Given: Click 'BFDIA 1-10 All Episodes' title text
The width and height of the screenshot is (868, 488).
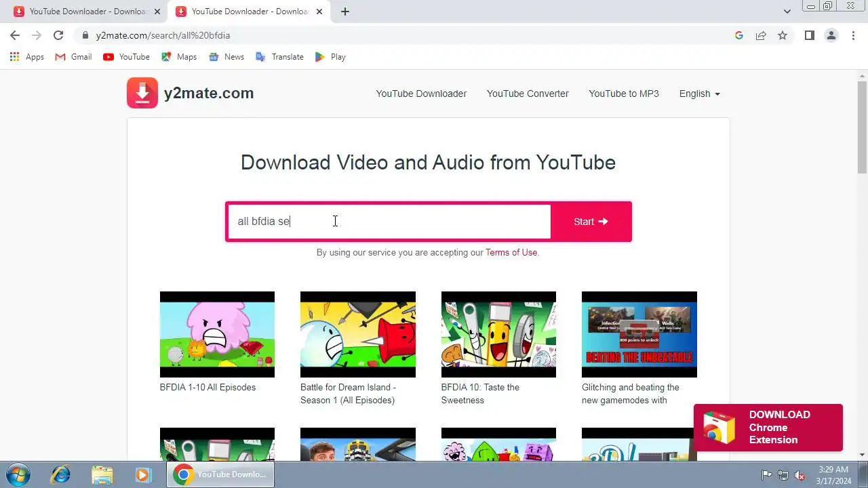Looking at the screenshot, I should [208, 388].
